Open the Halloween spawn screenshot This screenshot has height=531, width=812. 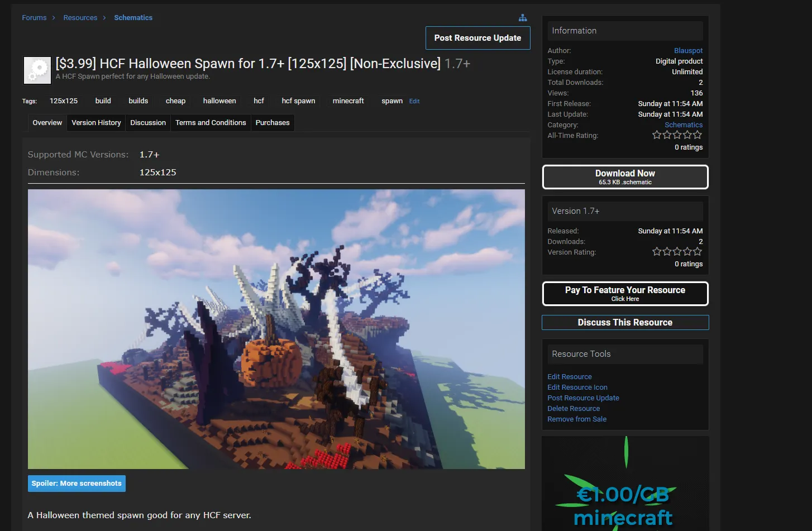click(x=276, y=329)
